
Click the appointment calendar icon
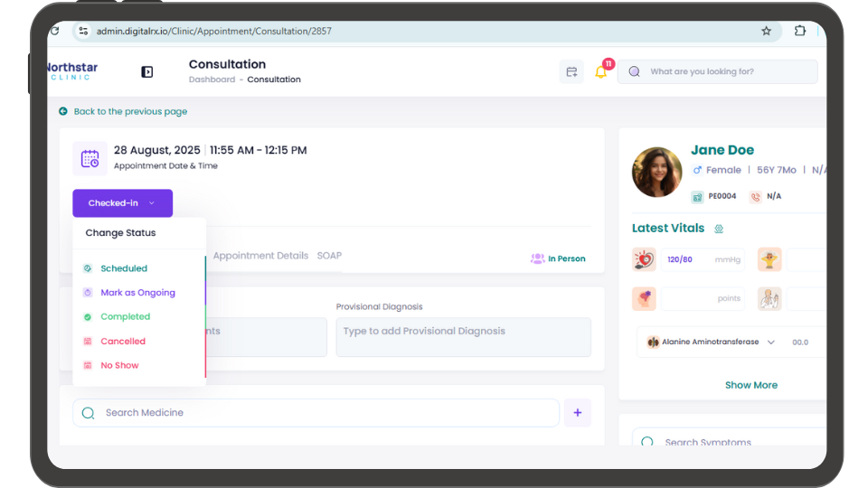pyautogui.click(x=90, y=158)
